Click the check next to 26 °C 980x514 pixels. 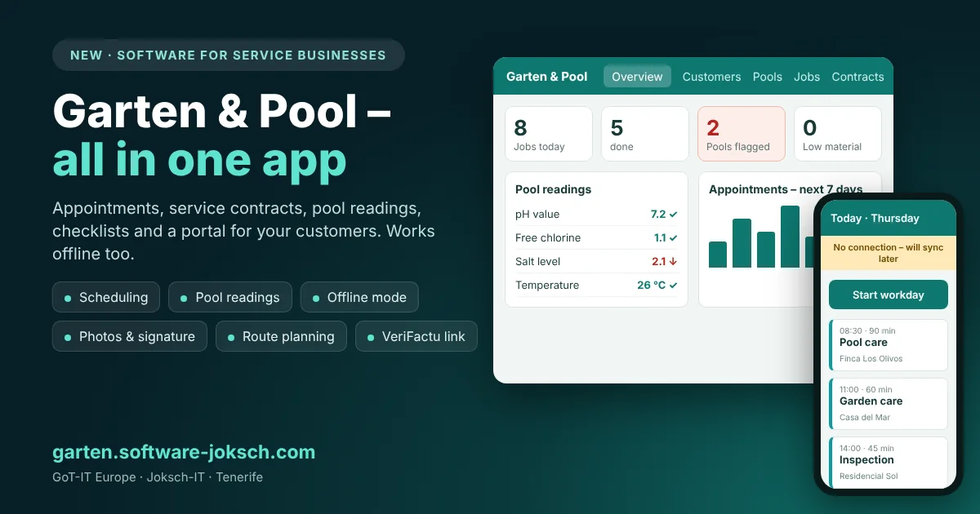(674, 286)
